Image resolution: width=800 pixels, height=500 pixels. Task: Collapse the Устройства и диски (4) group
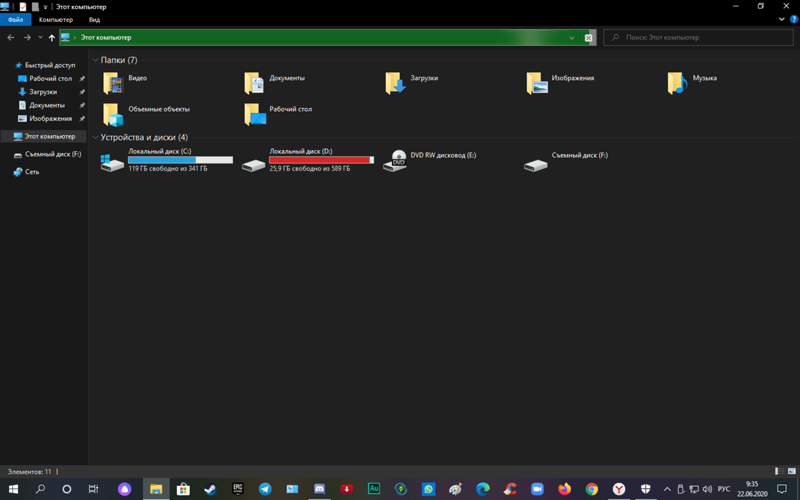tap(95, 137)
